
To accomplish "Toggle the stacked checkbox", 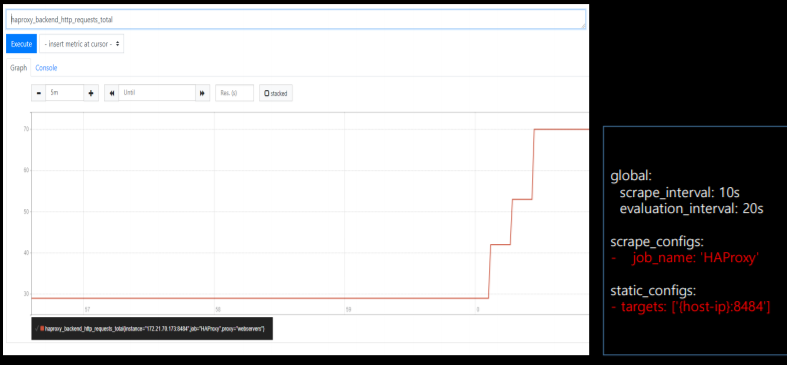I will (x=276, y=93).
